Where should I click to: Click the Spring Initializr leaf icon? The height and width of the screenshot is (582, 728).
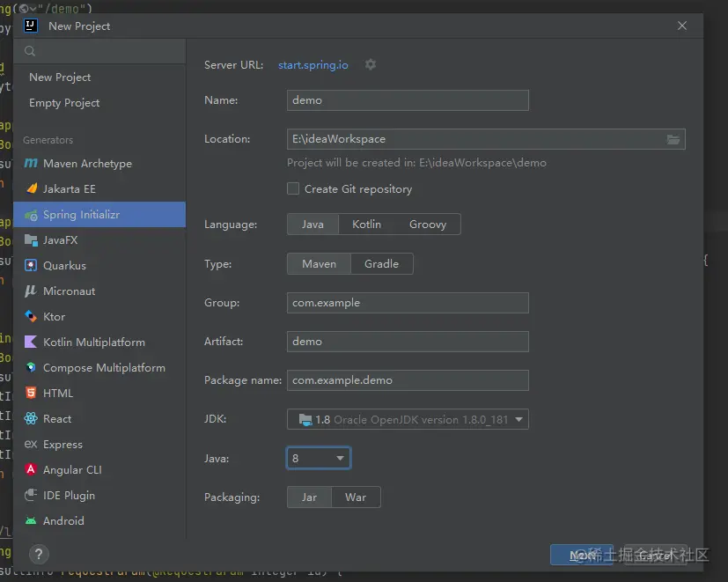31,215
